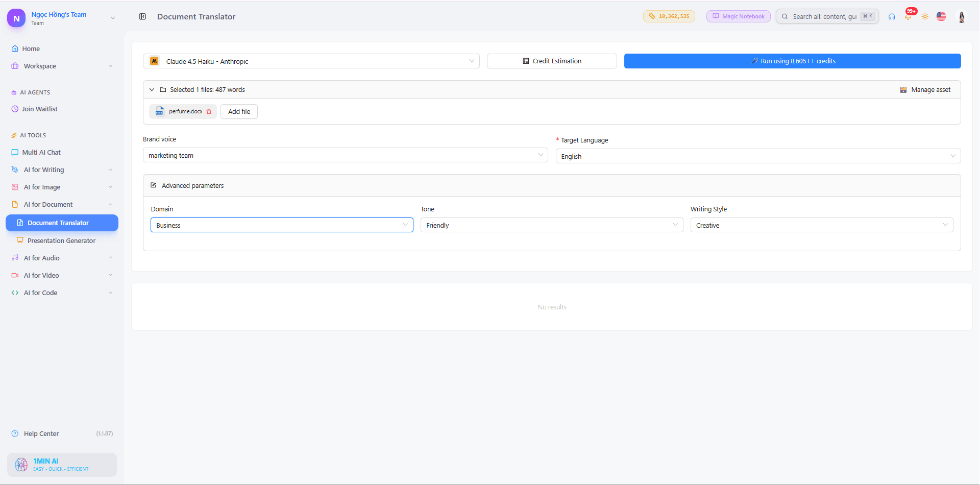Click the Workspace icon
980x485 pixels.
coord(15,66)
